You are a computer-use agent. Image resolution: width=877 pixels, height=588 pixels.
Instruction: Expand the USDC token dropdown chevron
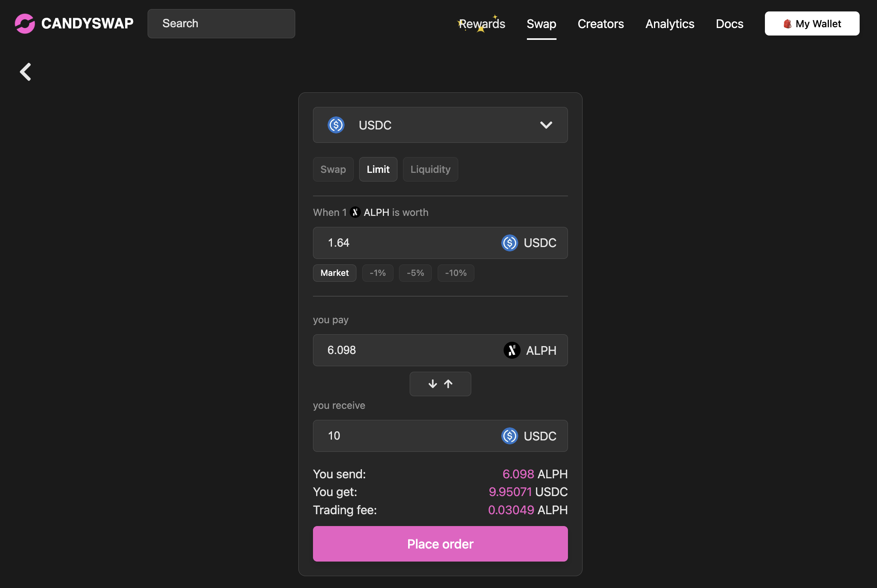[x=546, y=125]
